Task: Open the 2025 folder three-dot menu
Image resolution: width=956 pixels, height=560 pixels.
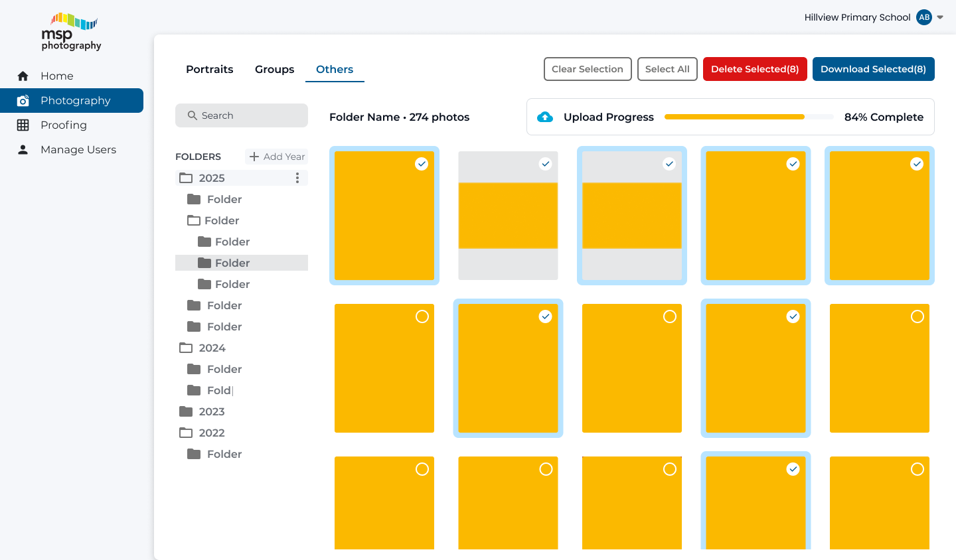Action: pos(297,178)
